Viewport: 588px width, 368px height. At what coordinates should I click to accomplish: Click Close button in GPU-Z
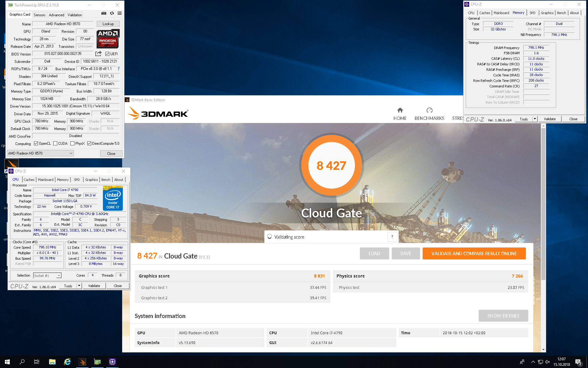(x=111, y=153)
